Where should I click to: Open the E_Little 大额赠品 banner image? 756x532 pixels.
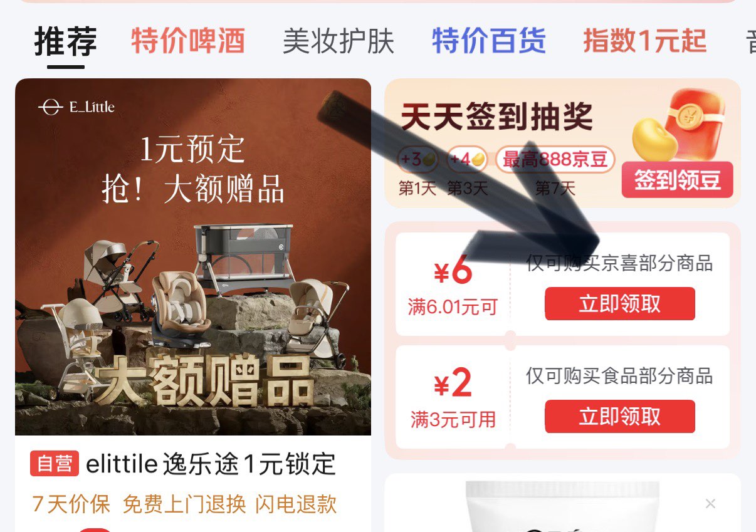(x=193, y=257)
